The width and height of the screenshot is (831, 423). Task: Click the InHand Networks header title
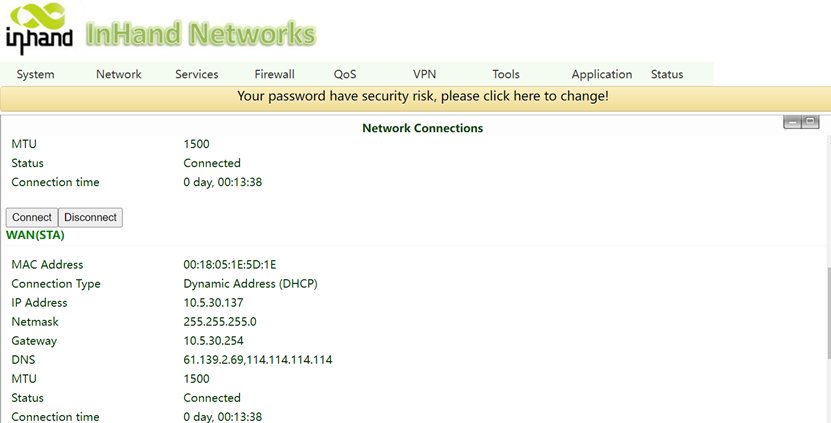201,33
